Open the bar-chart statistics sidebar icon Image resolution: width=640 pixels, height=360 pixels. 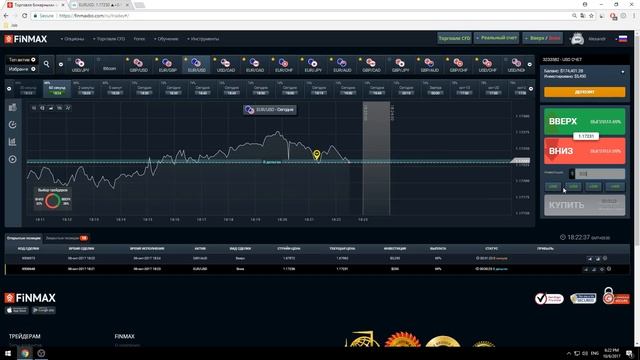coord(13,142)
